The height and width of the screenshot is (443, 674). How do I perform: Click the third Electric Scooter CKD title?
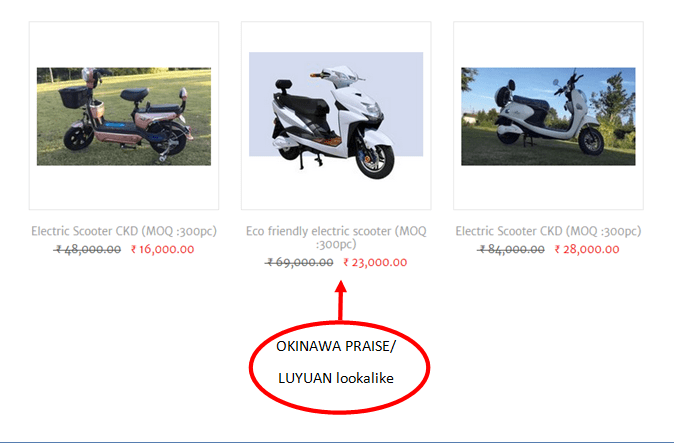tap(548, 231)
